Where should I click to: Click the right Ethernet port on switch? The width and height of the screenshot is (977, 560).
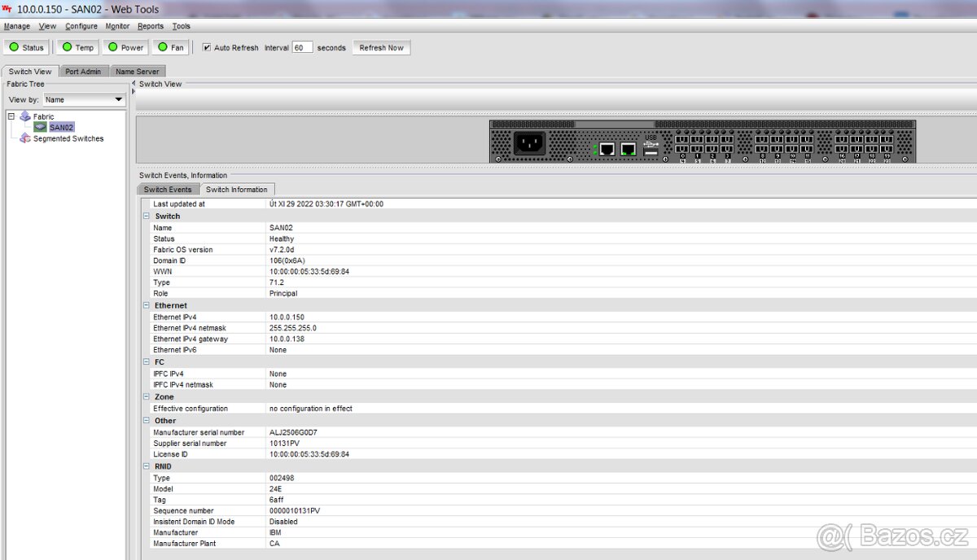pos(629,149)
